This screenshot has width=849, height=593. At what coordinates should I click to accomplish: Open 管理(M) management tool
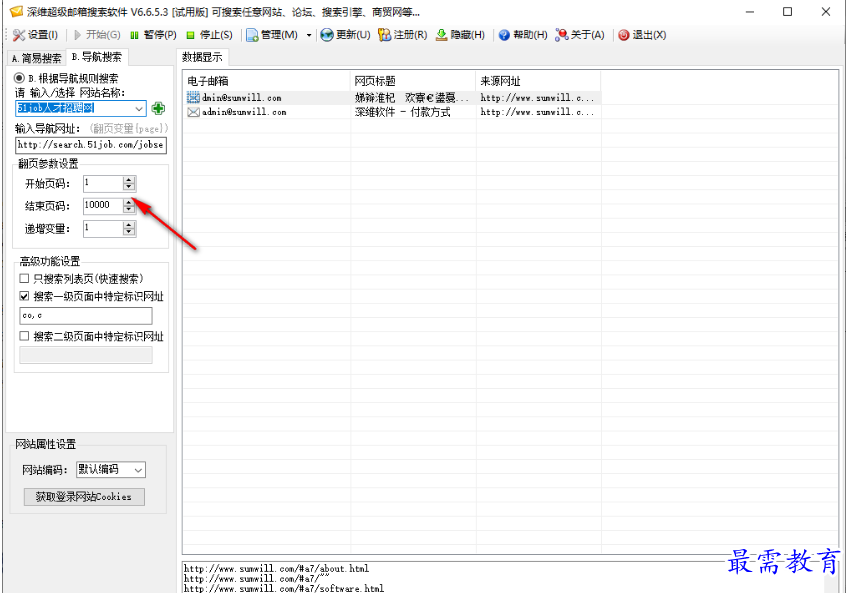click(x=272, y=35)
